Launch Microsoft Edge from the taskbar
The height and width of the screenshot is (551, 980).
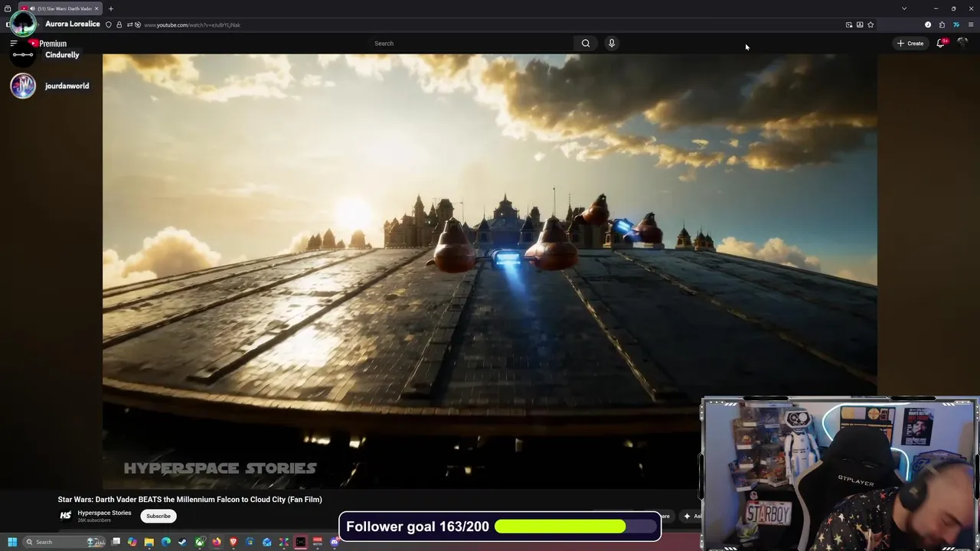pyautogui.click(x=165, y=542)
